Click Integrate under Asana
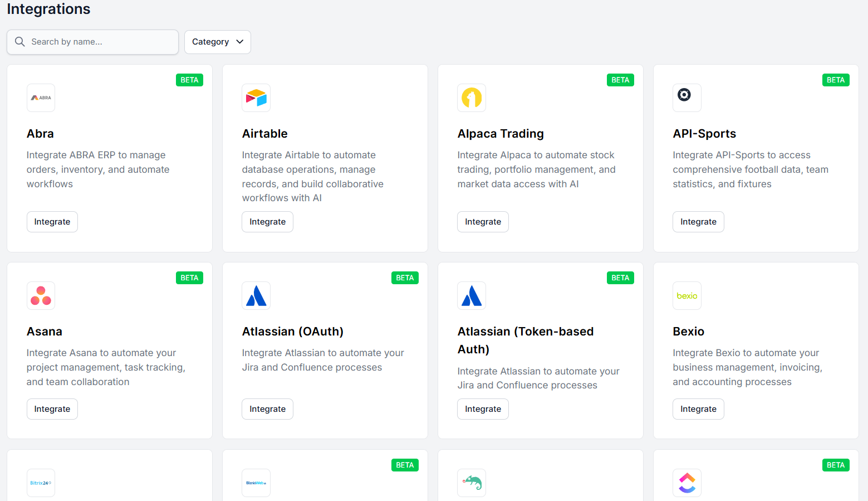The width and height of the screenshot is (868, 501). [x=52, y=409]
